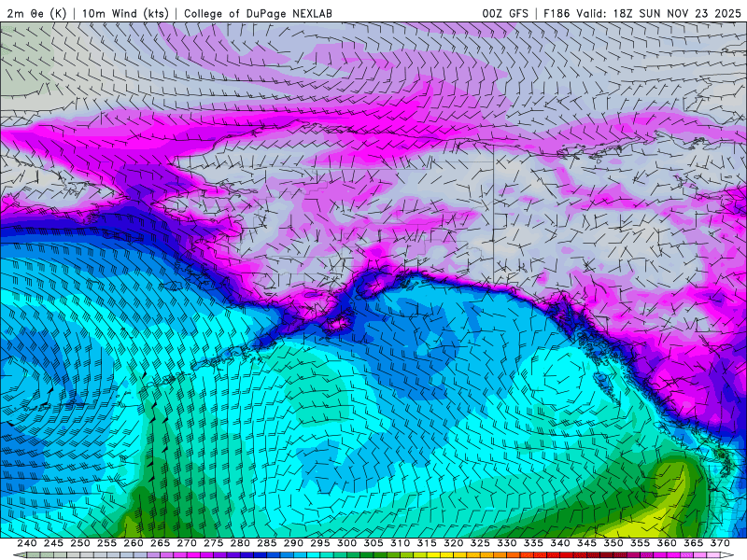Choose the 275 value on the scale
The width and height of the screenshot is (747, 560).
pos(214,543)
